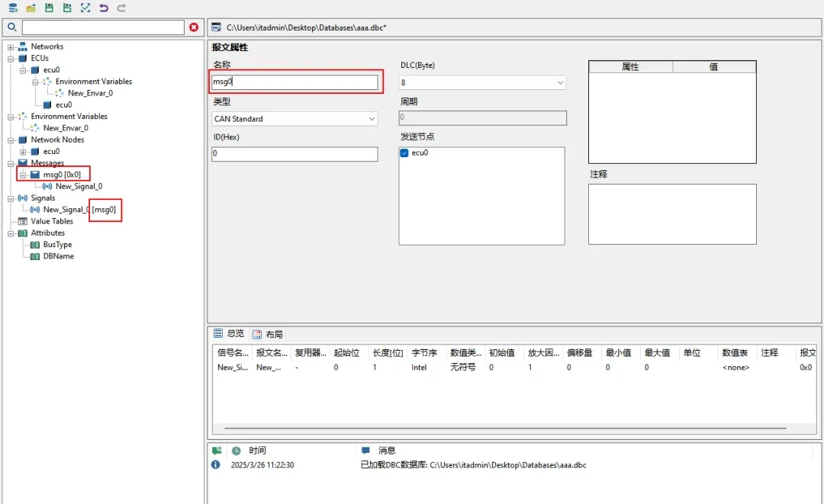Click the checkmark validate icon in toolbar
The image size is (824, 504).
pyautogui.click(x=85, y=8)
